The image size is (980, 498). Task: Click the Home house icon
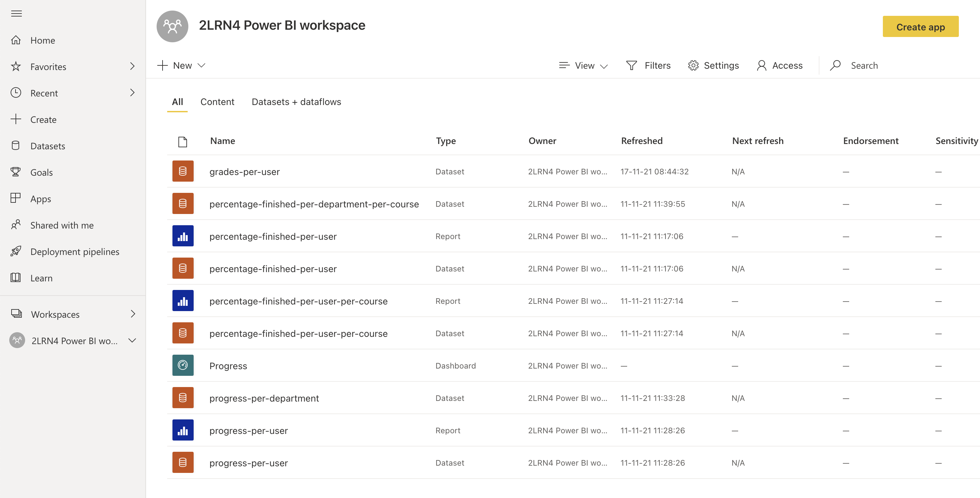coord(16,40)
